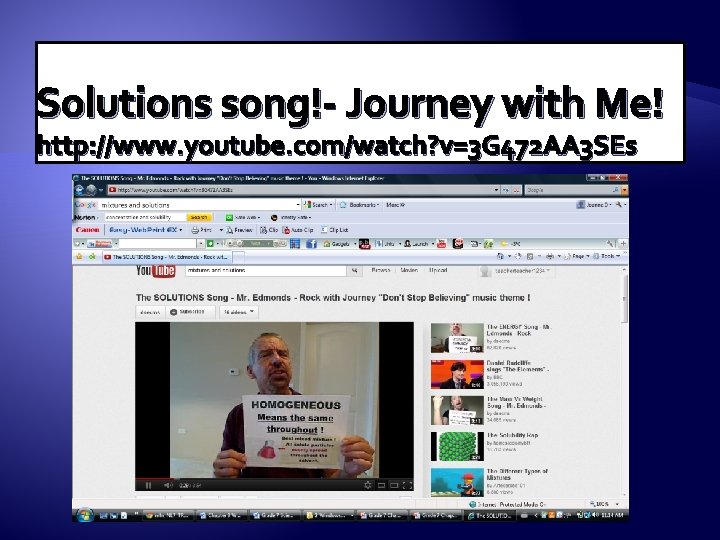Open 'The Different Types of Mixtures' video
This screenshot has height=540, width=720.
457,482
